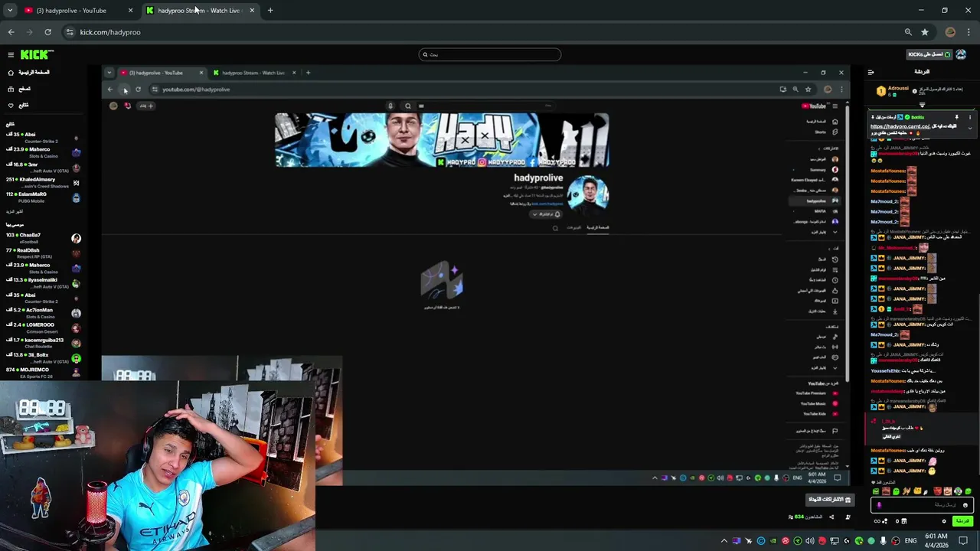Image resolution: width=980 pixels, height=551 pixels.
Task: Click the Hady channel banner in stream
Action: 442,140
